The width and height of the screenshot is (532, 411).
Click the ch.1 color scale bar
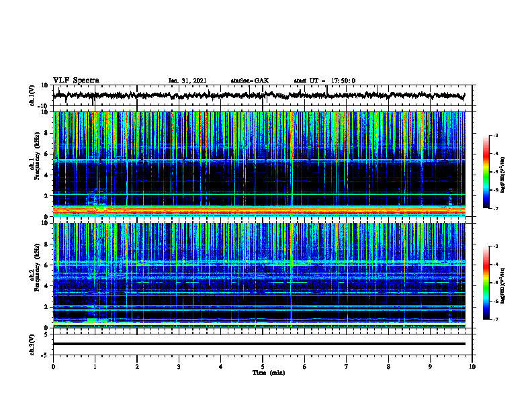click(x=486, y=172)
